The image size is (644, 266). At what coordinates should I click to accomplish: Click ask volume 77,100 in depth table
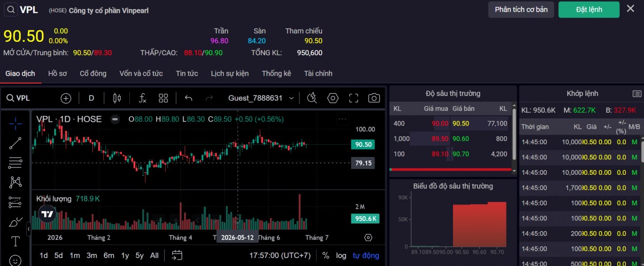(x=497, y=123)
